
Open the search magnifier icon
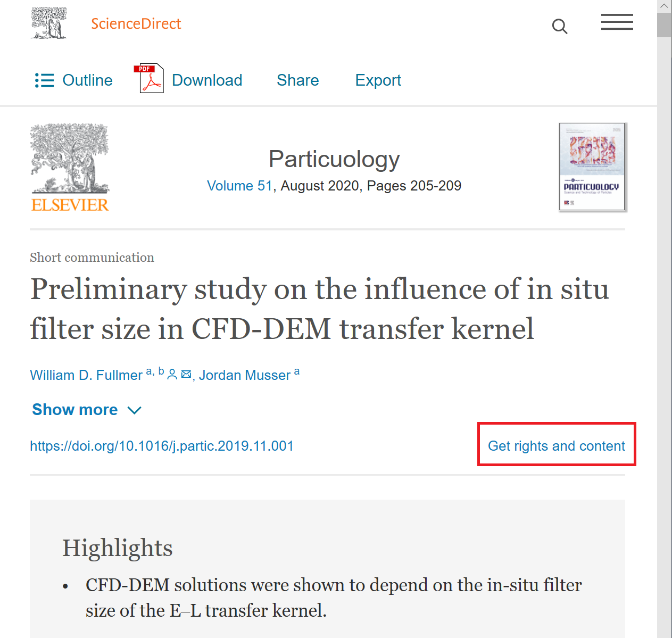click(559, 26)
